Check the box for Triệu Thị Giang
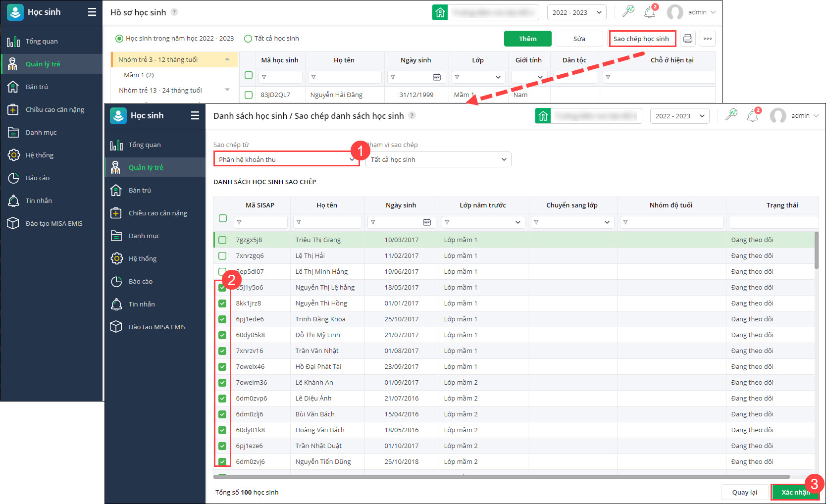This screenshot has height=504, width=826. 222,240
